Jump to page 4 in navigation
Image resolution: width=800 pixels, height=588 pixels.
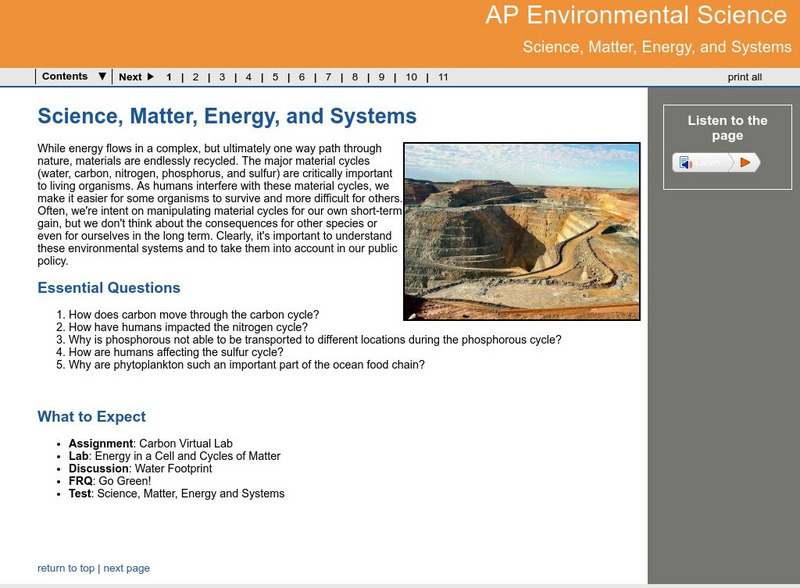[248, 77]
